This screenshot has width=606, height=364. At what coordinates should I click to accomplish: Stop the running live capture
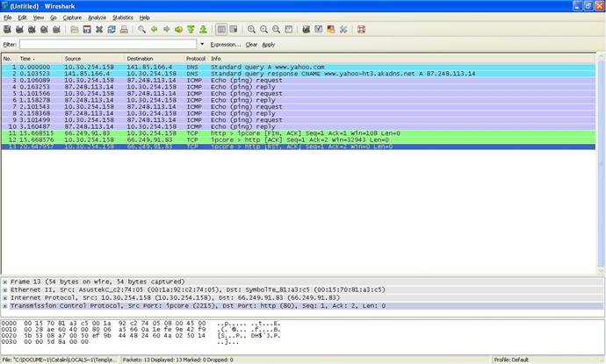tap(44, 29)
